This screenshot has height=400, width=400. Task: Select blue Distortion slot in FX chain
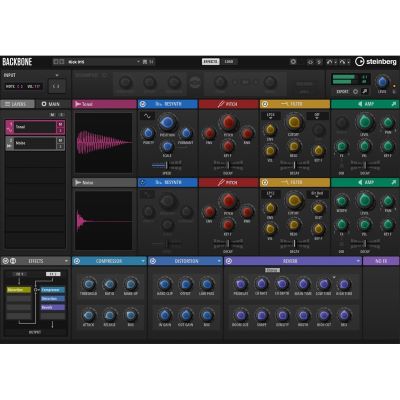point(53,299)
